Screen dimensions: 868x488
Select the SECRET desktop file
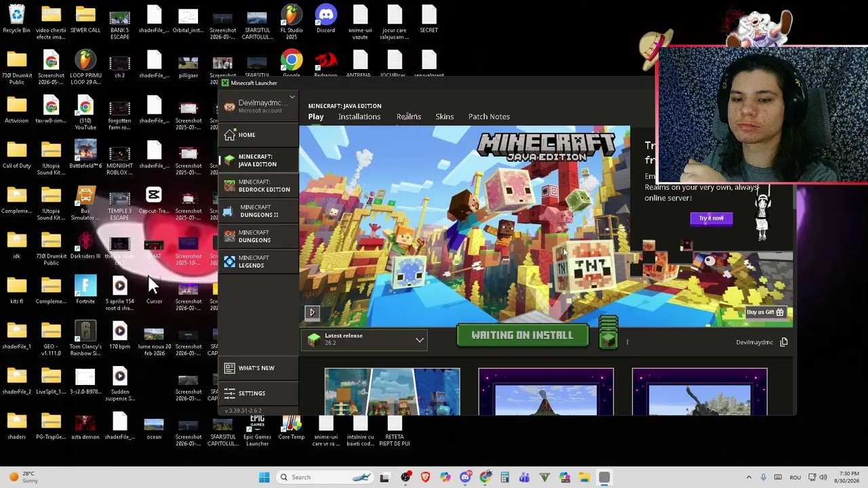click(429, 19)
